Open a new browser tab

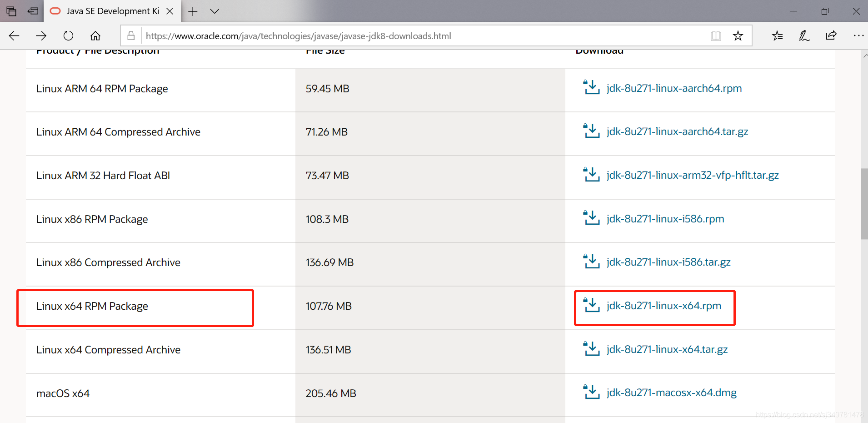pyautogui.click(x=193, y=11)
